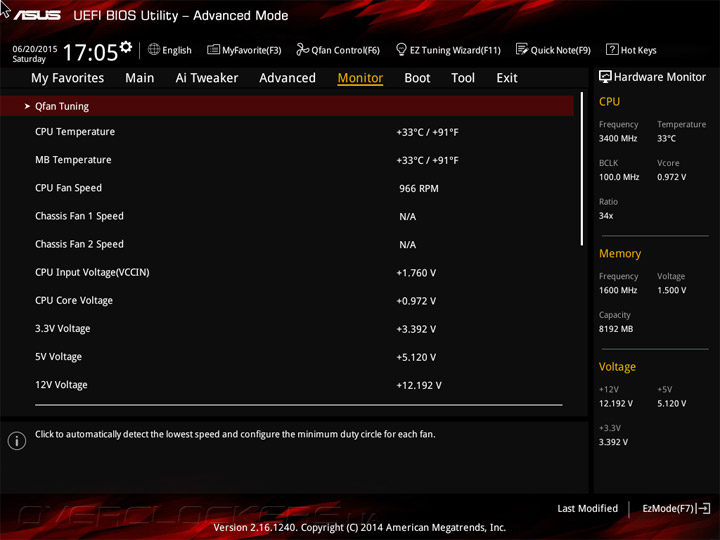Expand the Qfan Tuning arrow
Screen dimensions: 720x540
click(27, 106)
